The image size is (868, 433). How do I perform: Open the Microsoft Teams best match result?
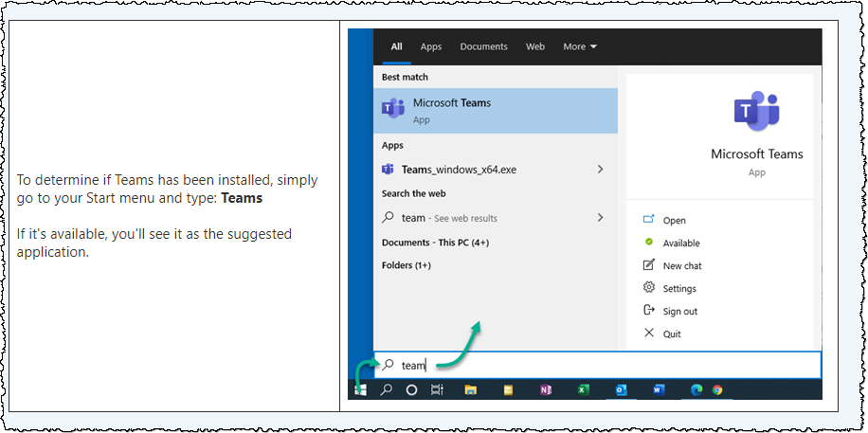[496, 111]
